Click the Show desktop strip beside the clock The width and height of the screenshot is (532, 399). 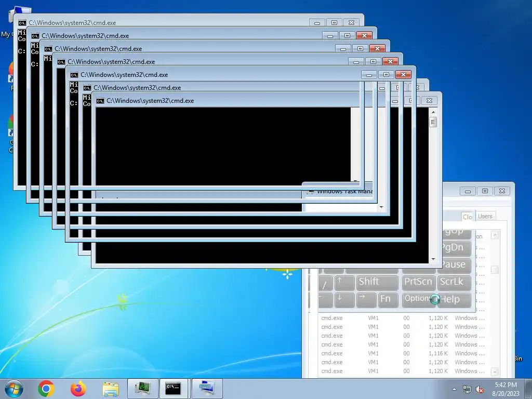click(x=528, y=389)
